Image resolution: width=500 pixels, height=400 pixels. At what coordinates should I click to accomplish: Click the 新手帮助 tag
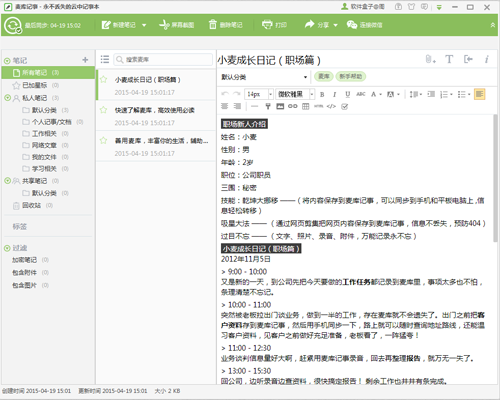(351, 77)
